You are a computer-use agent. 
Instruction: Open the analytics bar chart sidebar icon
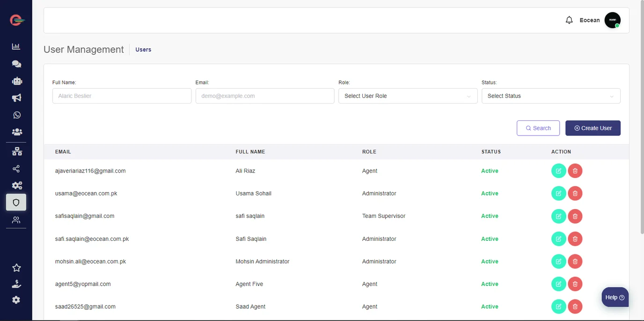(16, 46)
